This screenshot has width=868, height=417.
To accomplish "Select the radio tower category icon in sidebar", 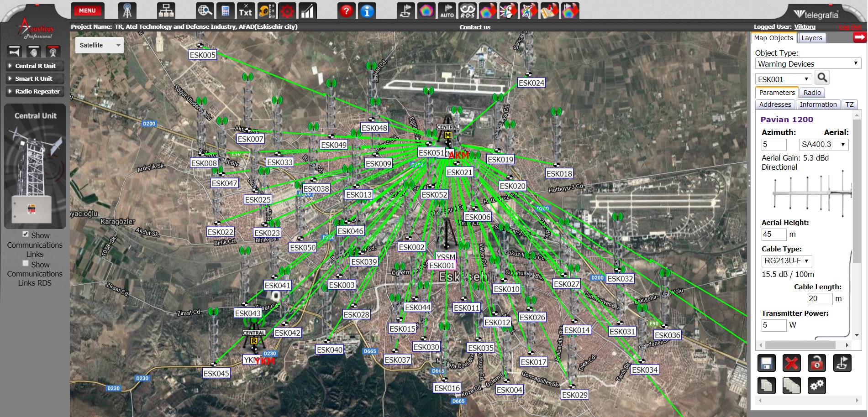I will (x=53, y=51).
